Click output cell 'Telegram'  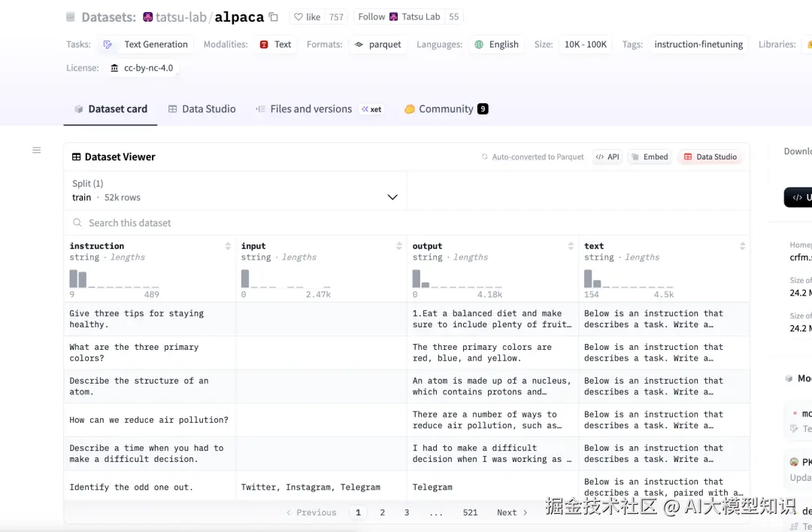pyautogui.click(x=492, y=487)
